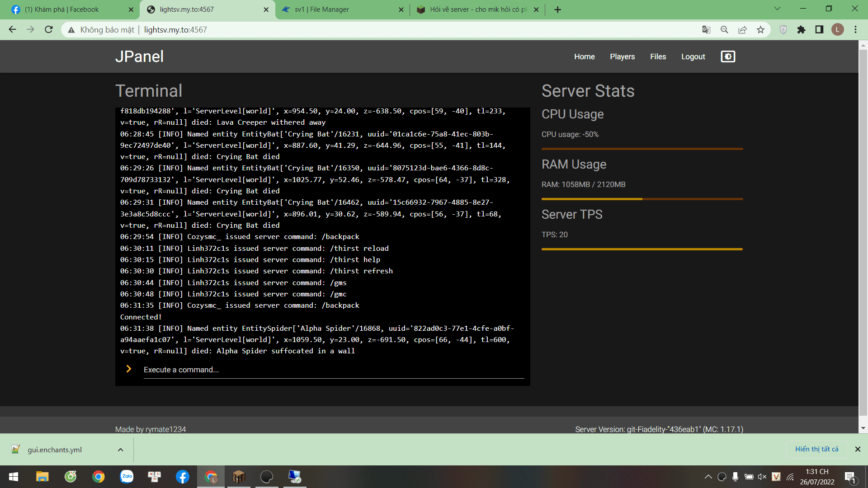The height and width of the screenshot is (488, 868).
Task: Focus the Execute a command input field
Action: 334,370
